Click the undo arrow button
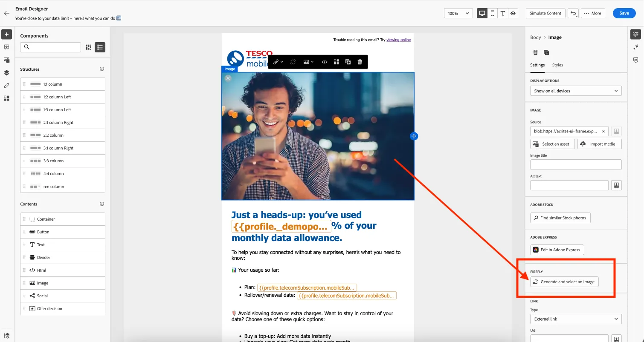 click(574, 13)
